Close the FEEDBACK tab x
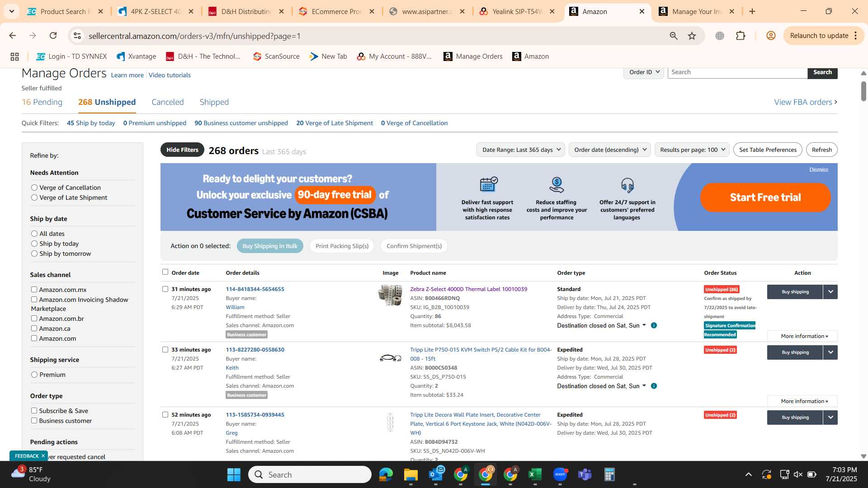Screen dimensions: 868x488 coord(43,456)
